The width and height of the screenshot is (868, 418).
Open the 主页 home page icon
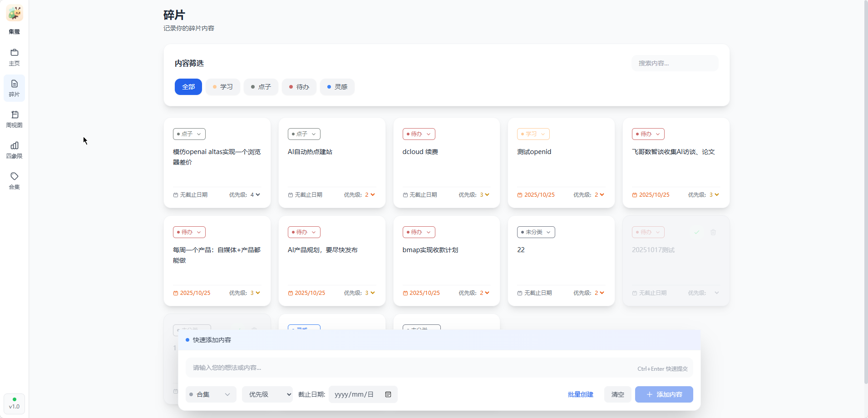point(15,53)
